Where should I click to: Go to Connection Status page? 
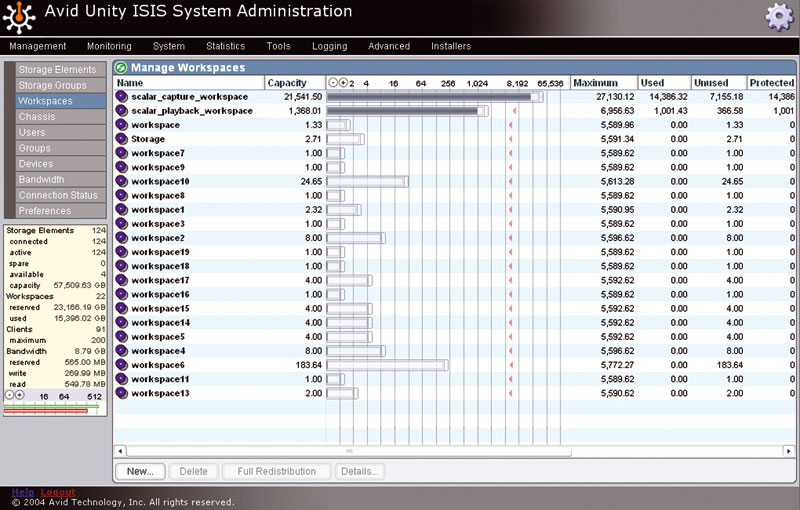click(x=58, y=195)
